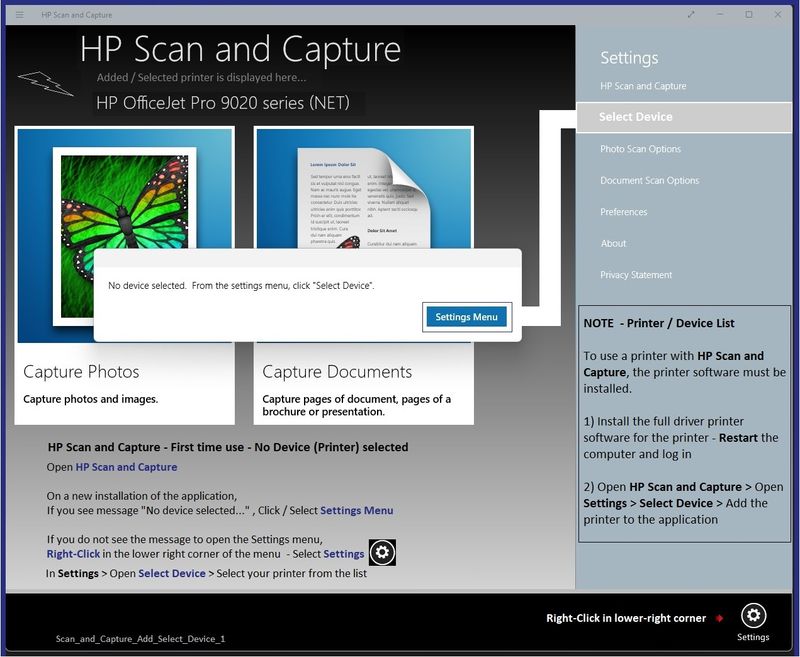
Task: Click 'Capture pages of document' description text
Action: pos(356,405)
